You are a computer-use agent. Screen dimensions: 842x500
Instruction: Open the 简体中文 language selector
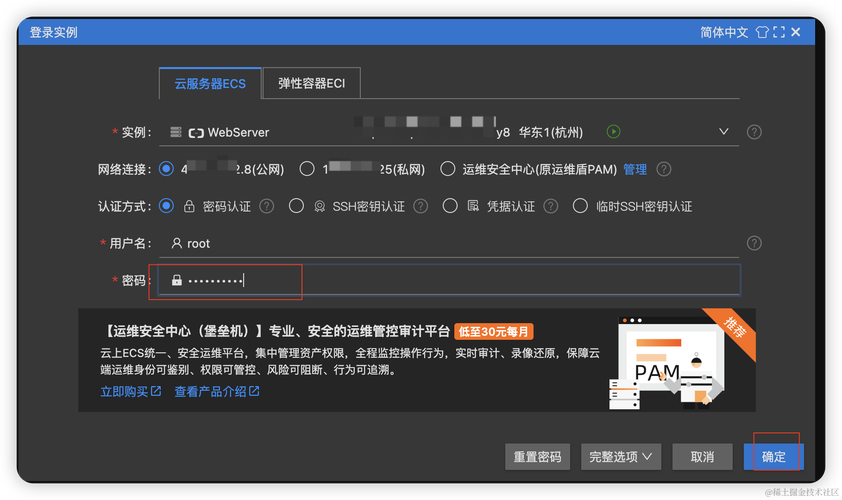[724, 32]
